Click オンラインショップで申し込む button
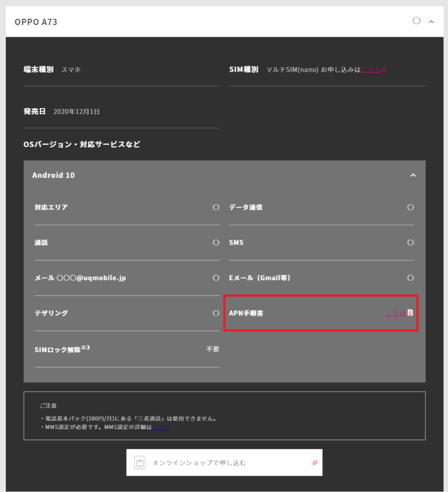 pyautogui.click(x=224, y=463)
